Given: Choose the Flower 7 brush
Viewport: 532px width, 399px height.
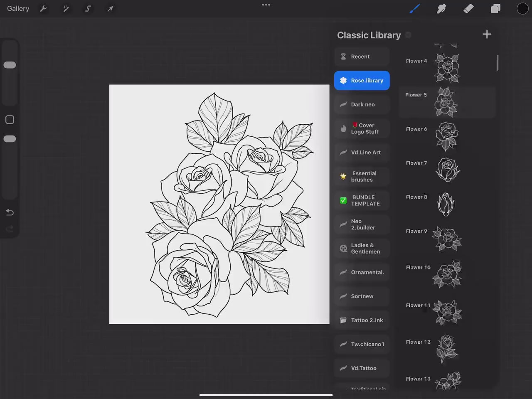Looking at the screenshot, I should click(x=447, y=170).
